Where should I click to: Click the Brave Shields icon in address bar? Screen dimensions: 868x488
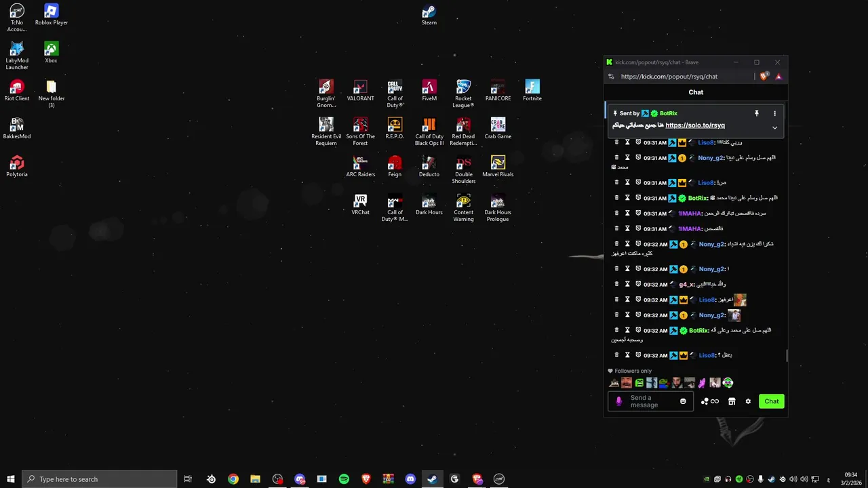coord(764,77)
